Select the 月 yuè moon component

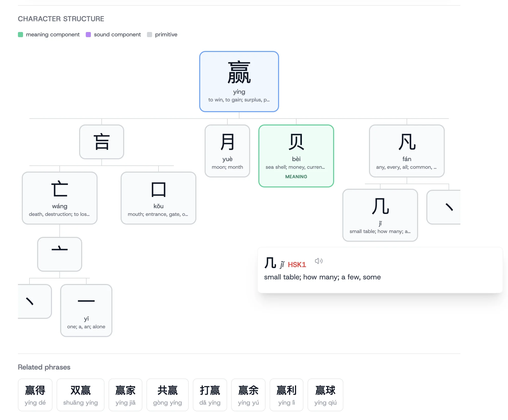(227, 151)
